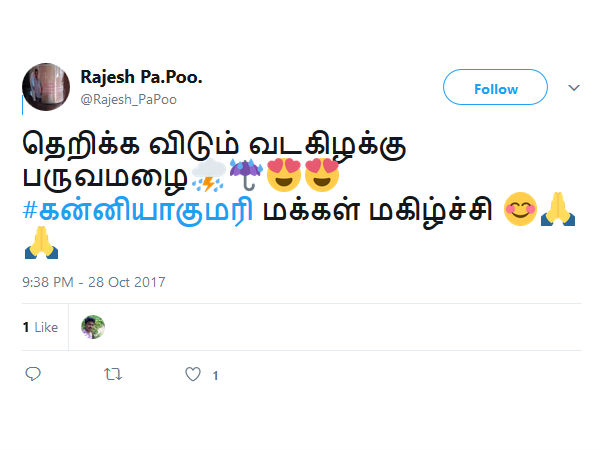Image resolution: width=600 pixels, height=450 pixels.
Task: Click the retweet arrows icon
Action: point(113,374)
